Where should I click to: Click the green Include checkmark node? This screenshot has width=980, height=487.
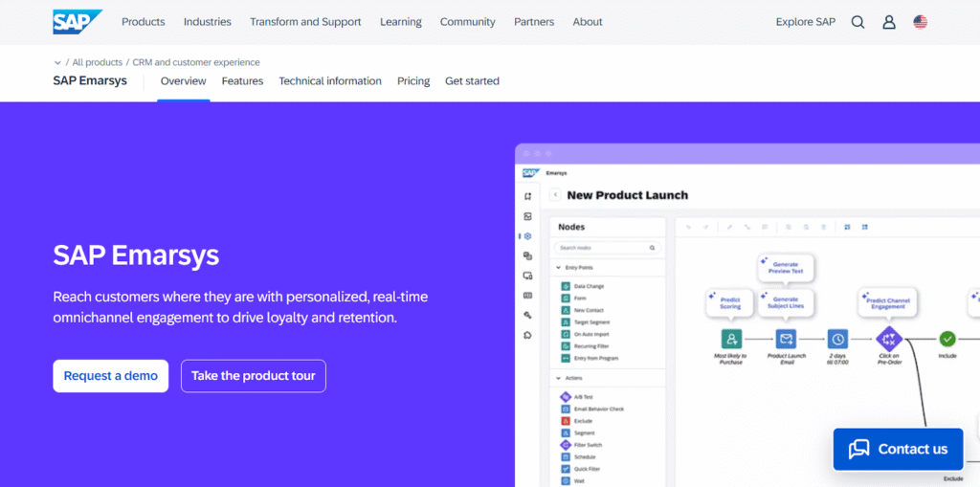(x=947, y=339)
